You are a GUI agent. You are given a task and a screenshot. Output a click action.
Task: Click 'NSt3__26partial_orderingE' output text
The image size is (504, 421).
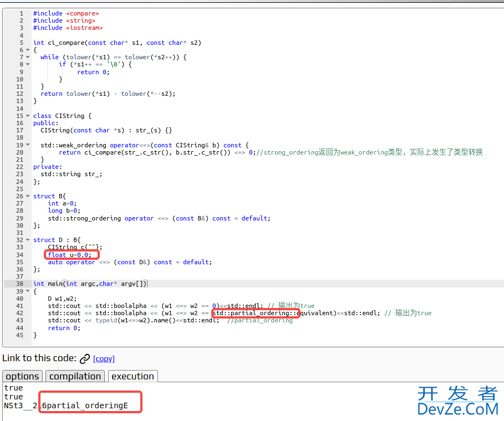pos(66,405)
